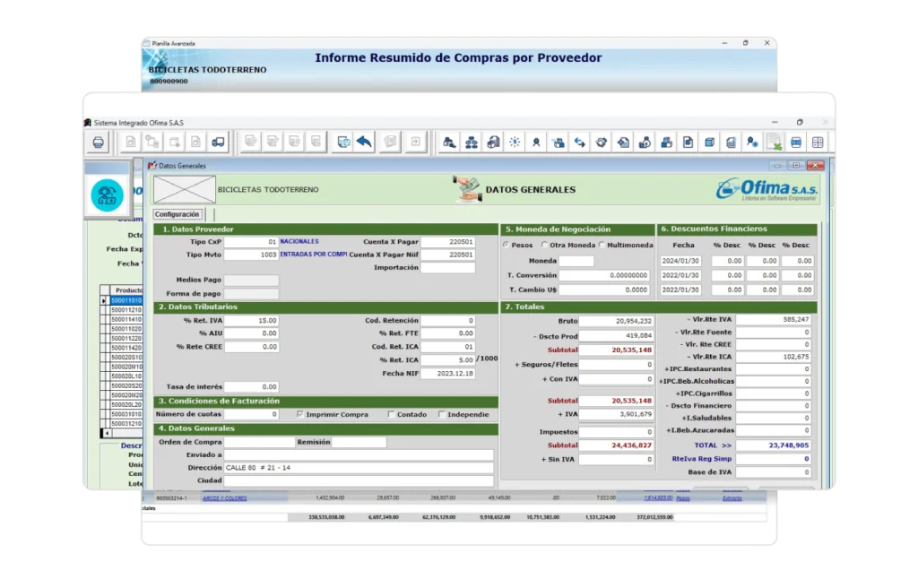Click the handshake toolbar icon
Screen dimensions: 918x588
[x=602, y=143]
